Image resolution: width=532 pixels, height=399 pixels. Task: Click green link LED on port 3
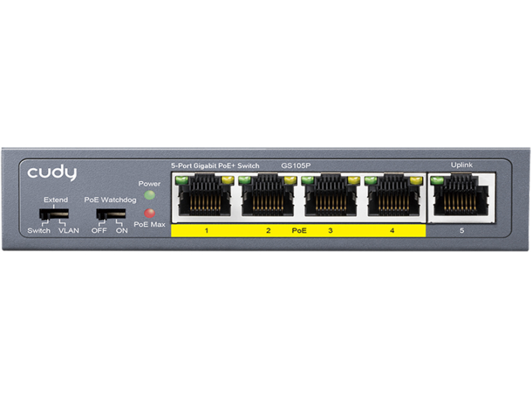pos(308,180)
